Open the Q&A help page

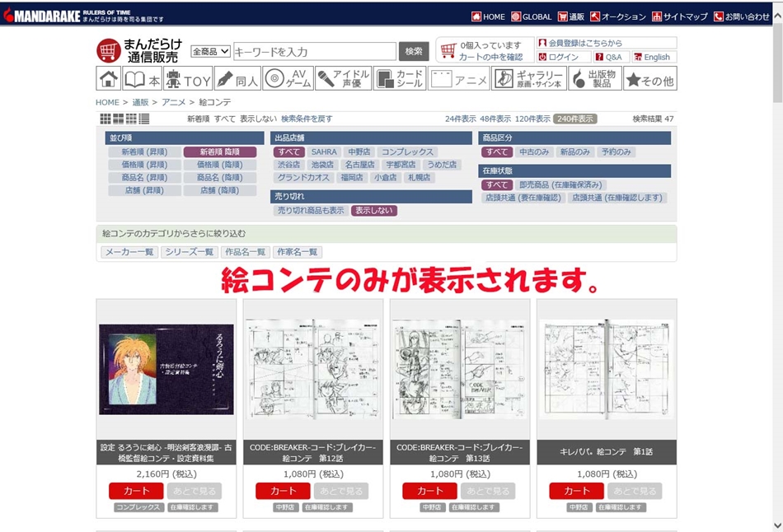612,57
